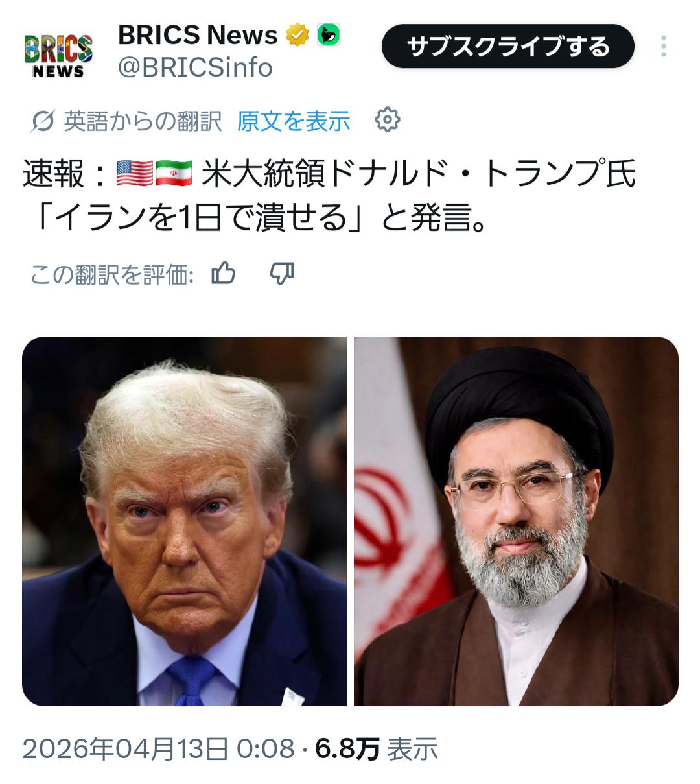Viewport: 700px width, 784px height.
Task: Open the right photo of man in black turban
Action: pos(516,521)
